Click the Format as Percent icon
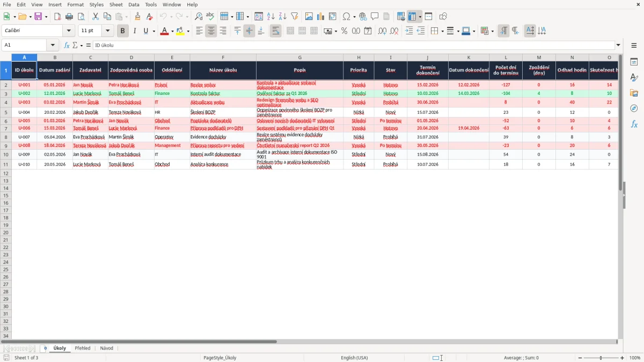The height and width of the screenshot is (362, 644). [x=344, y=31]
